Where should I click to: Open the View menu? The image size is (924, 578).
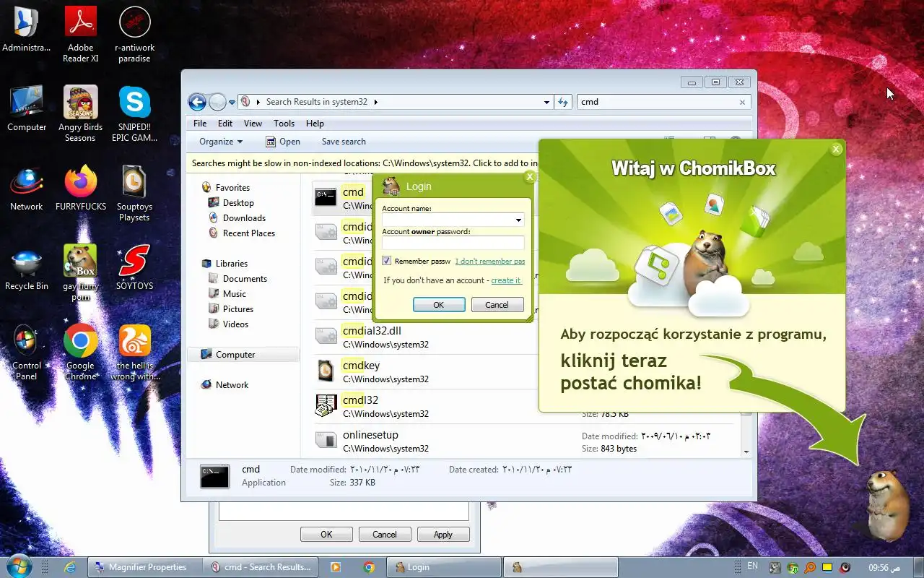click(253, 124)
